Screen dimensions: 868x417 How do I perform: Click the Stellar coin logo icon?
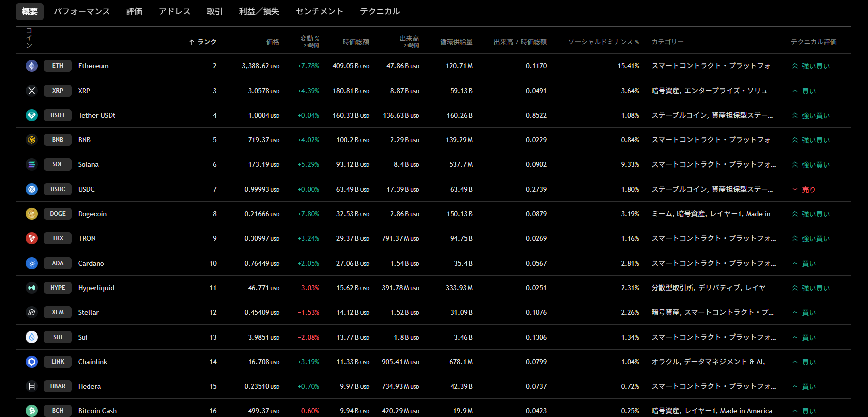32,312
